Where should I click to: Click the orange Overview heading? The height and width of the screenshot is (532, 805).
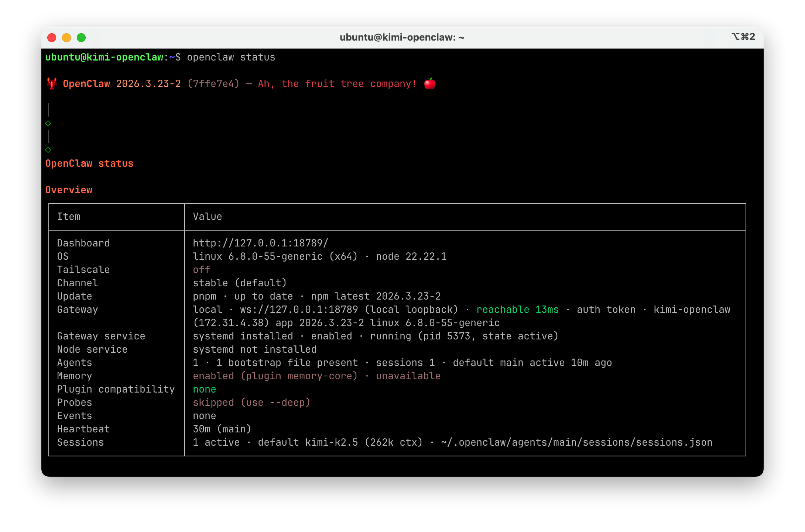click(69, 190)
